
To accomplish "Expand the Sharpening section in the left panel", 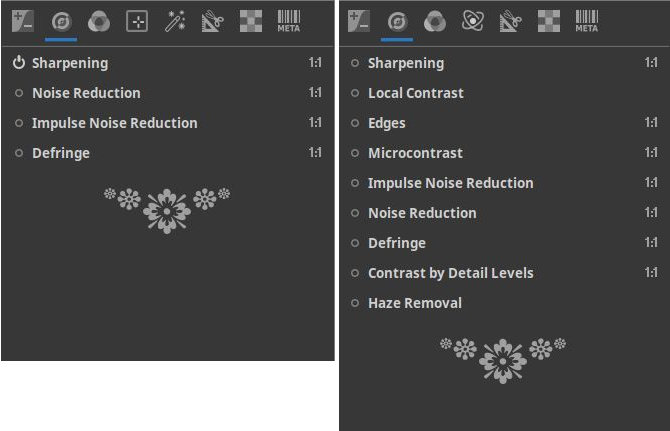I will click(x=70, y=63).
